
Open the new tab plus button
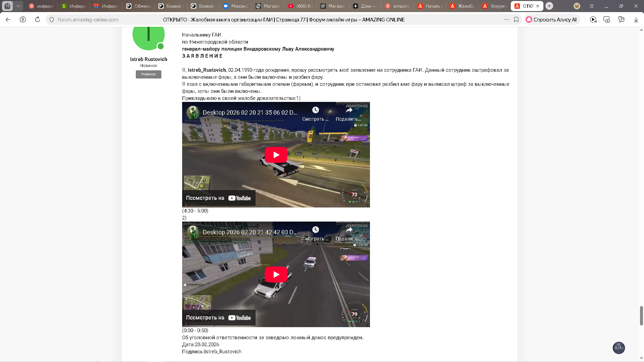[549, 6]
